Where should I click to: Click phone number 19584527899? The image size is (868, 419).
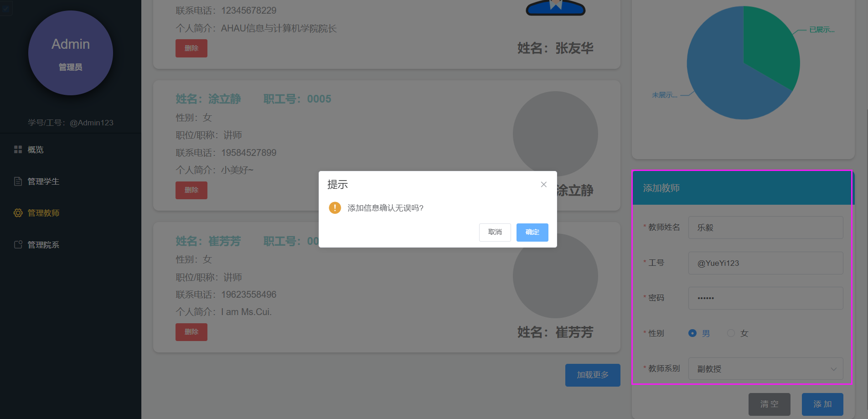point(249,153)
